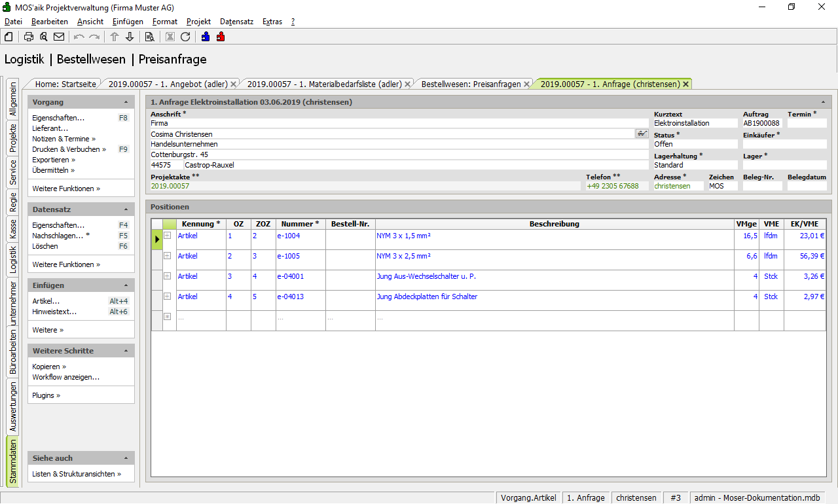The width and height of the screenshot is (838, 504).
Task: Click the down arrow toolbar icon
Action: (x=130, y=37)
